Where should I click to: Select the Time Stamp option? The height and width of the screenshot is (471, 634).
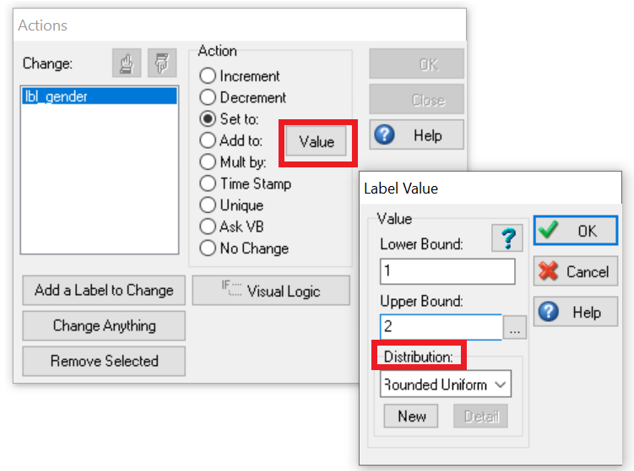pyautogui.click(x=208, y=184)
